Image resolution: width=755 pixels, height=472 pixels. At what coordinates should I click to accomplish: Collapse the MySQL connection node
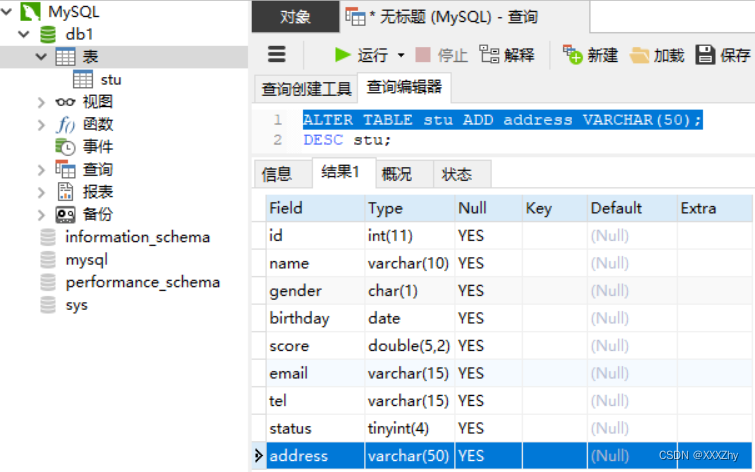pos(7,11)
